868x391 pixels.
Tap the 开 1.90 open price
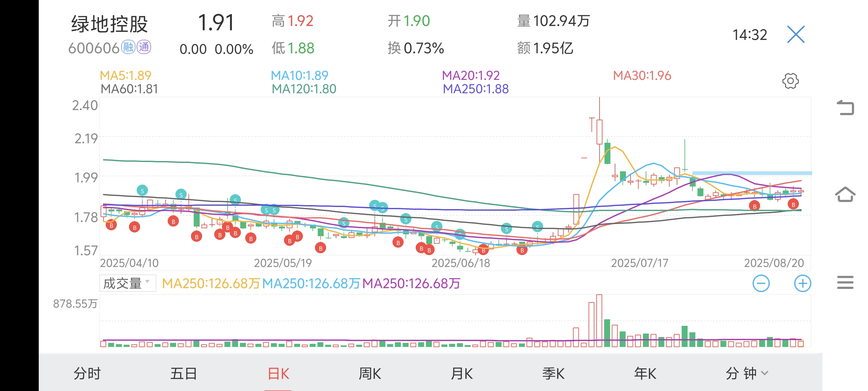coord(409,21)
